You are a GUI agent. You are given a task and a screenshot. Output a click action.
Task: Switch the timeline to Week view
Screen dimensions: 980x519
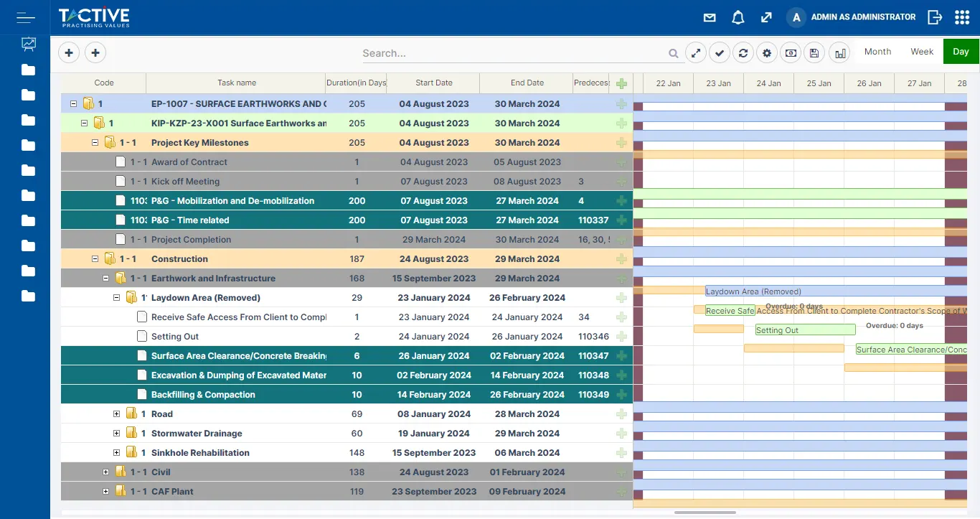(922, 52)
